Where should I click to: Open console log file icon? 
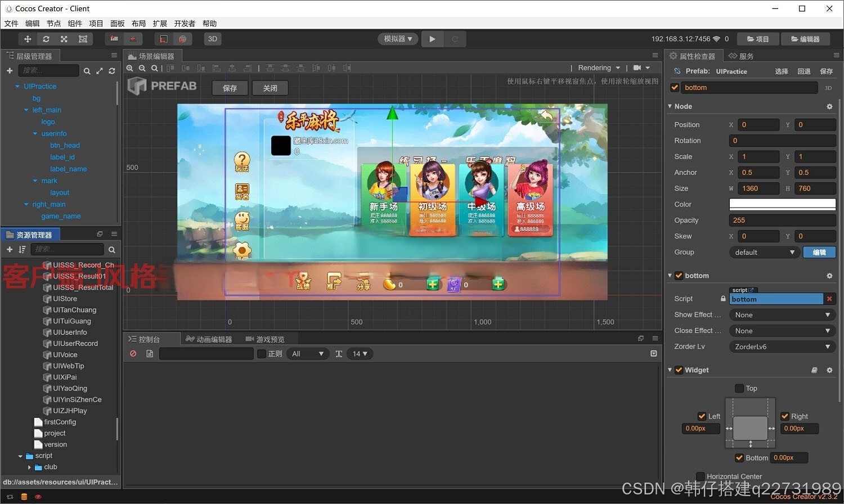point(150,354)
